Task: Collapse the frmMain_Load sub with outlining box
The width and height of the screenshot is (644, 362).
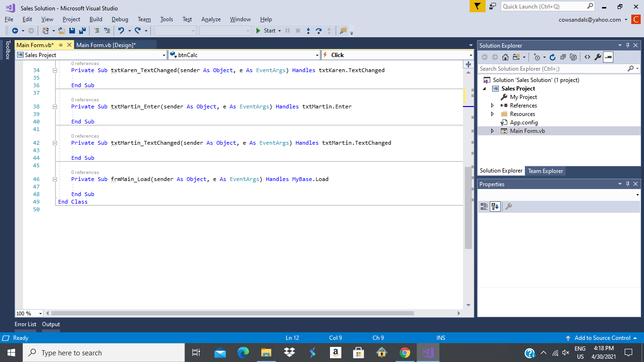Action: (x=54, y=179)
